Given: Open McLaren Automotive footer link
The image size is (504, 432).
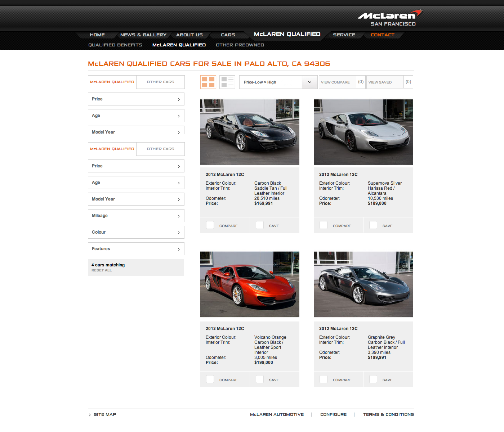Looking at the screenshot, I should click(x=277, y=415).
